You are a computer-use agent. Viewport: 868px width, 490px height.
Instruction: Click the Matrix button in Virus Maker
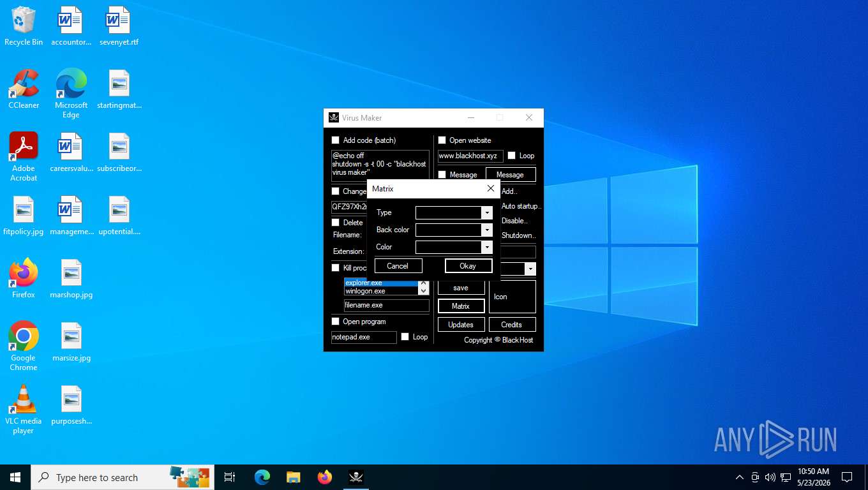coord(461,306)
